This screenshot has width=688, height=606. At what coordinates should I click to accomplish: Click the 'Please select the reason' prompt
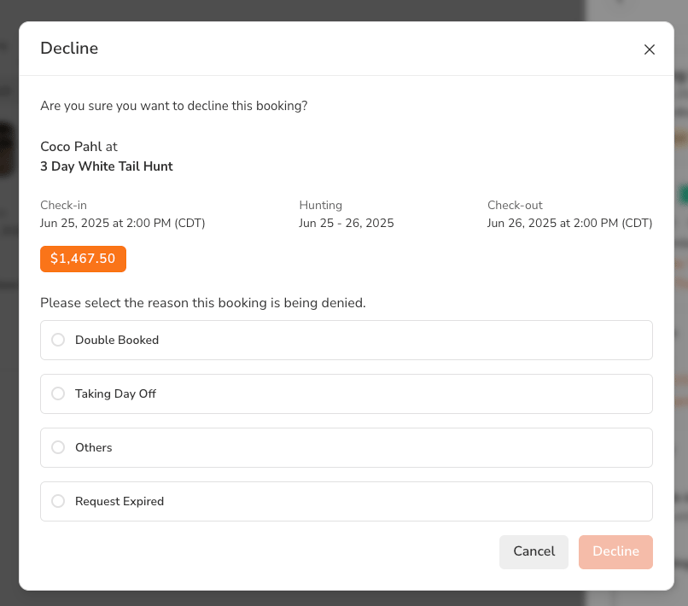[203, 303]
